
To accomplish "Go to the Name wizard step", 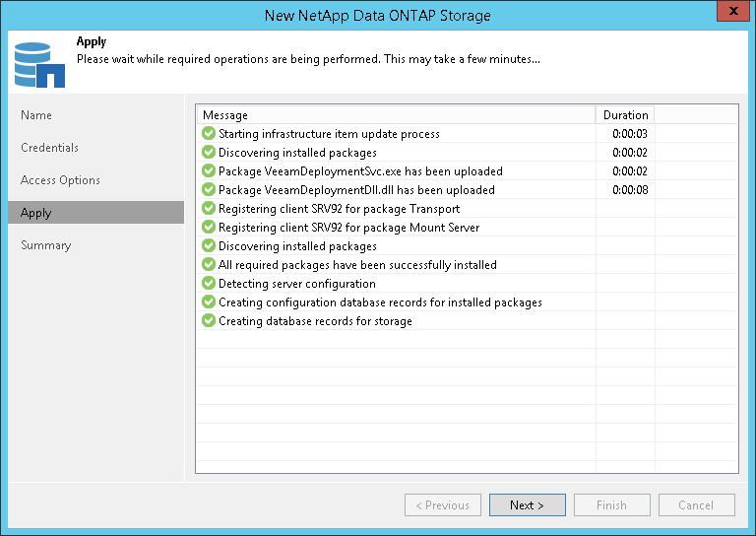I will (x=36, y=115).
